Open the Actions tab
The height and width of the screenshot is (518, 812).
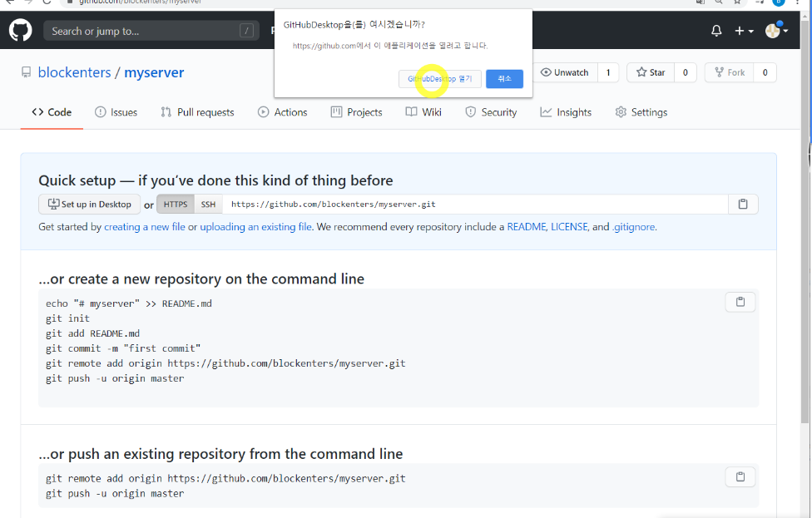click(x=282, y=112)
